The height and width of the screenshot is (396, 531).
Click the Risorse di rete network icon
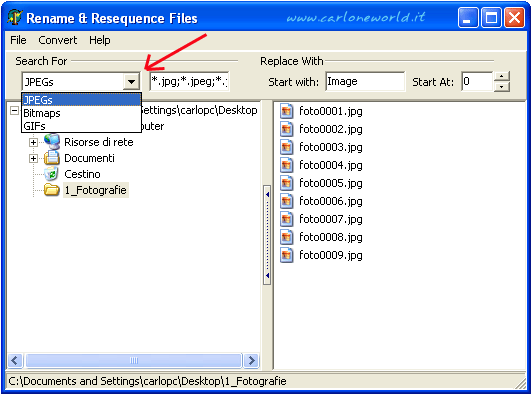click(x=52, y=142)
